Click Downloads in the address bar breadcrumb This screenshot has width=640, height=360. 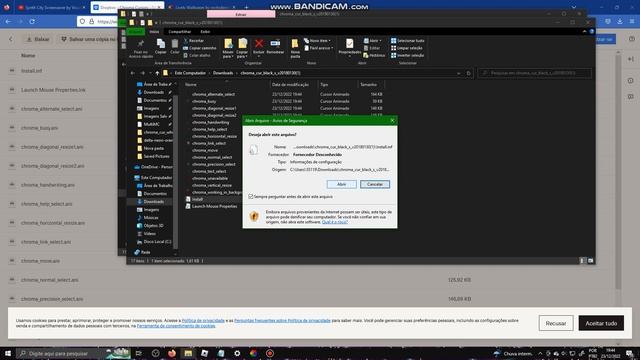(223, 73)
